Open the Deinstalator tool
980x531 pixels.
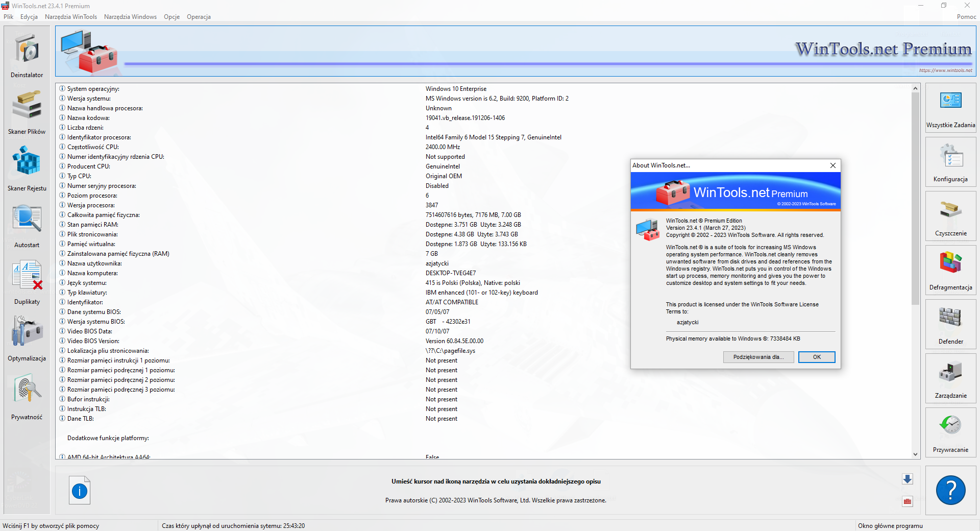(x=27, y=55)
